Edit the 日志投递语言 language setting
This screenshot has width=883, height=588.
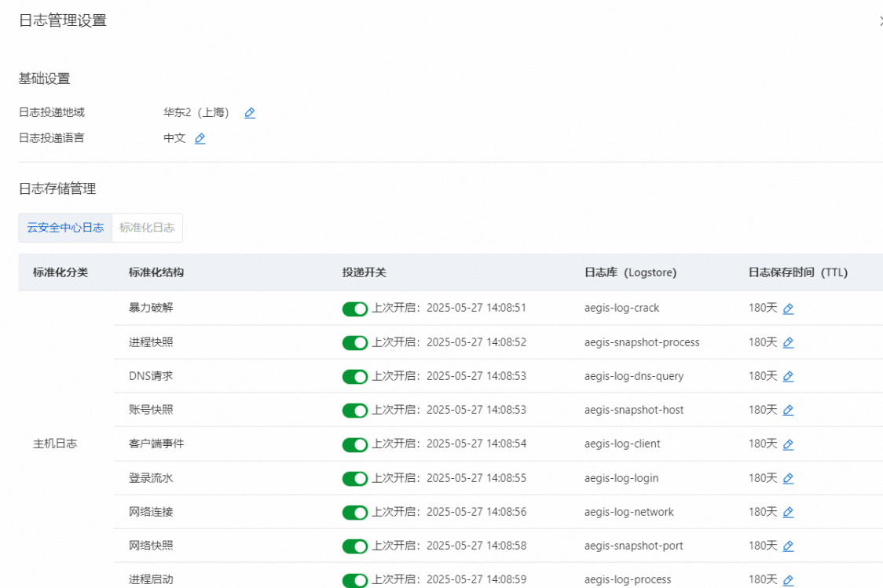click(x=200, y=138)
